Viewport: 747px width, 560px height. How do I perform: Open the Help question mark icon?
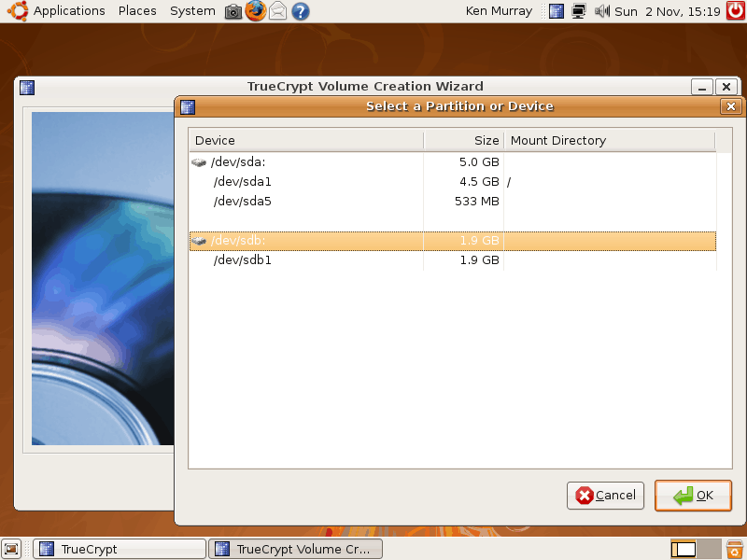point(300,11)
